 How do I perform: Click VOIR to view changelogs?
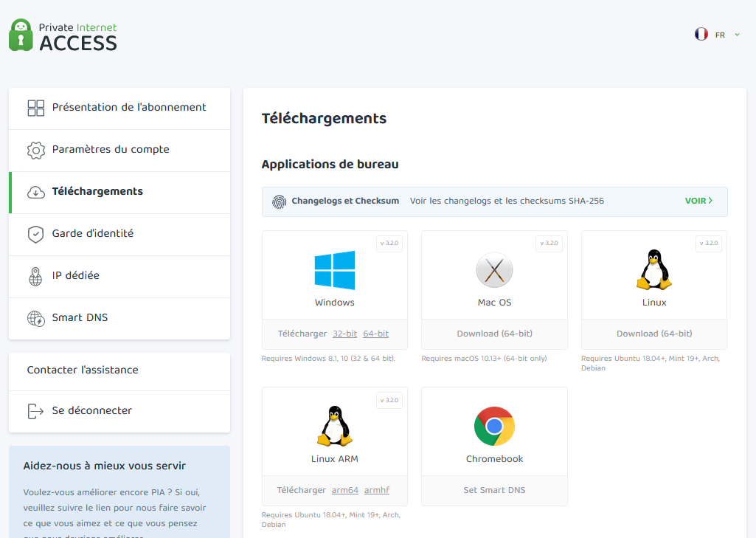pyautogui.click(x=698, y=201)
